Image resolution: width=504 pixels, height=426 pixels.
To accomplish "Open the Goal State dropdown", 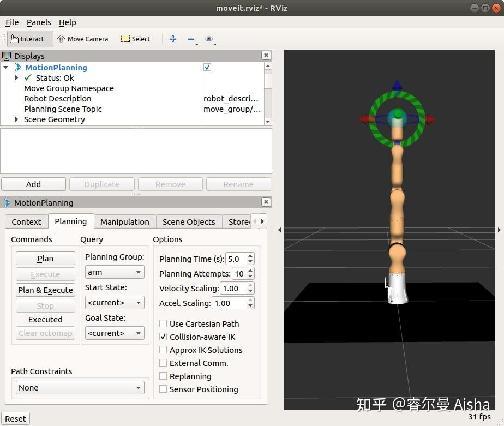I will (x=115, y=333).
